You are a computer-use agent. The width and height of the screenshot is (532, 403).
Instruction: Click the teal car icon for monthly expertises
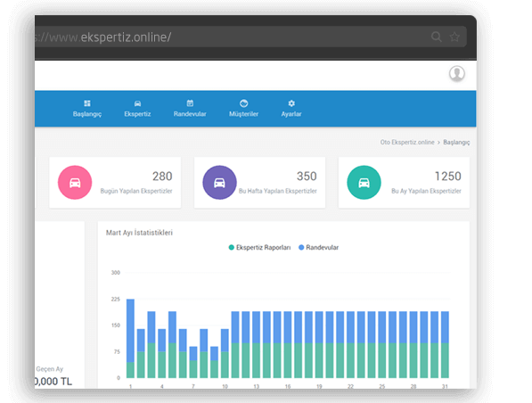[x=364, y=183]
